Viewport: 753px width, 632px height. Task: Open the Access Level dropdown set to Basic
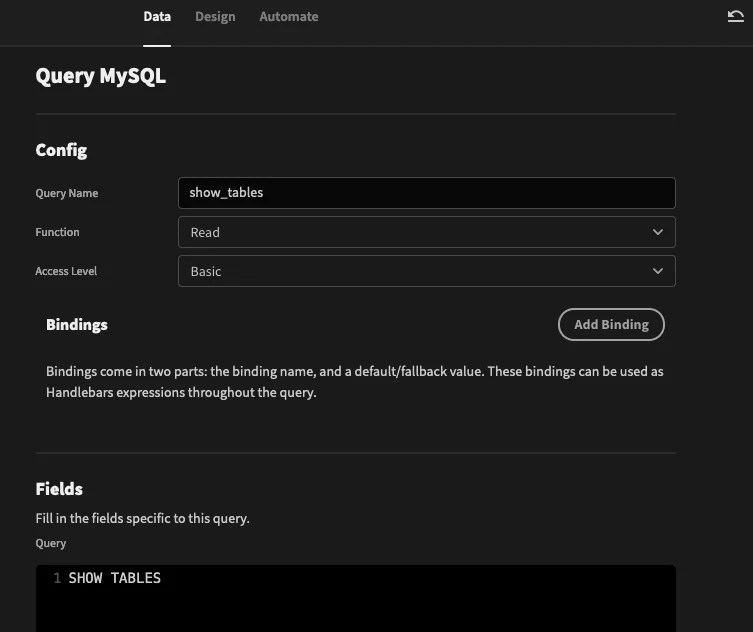[x=426, y=271]
